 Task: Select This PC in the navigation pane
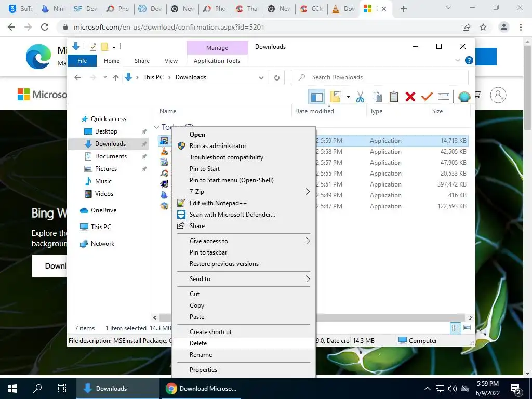(101, 227)
